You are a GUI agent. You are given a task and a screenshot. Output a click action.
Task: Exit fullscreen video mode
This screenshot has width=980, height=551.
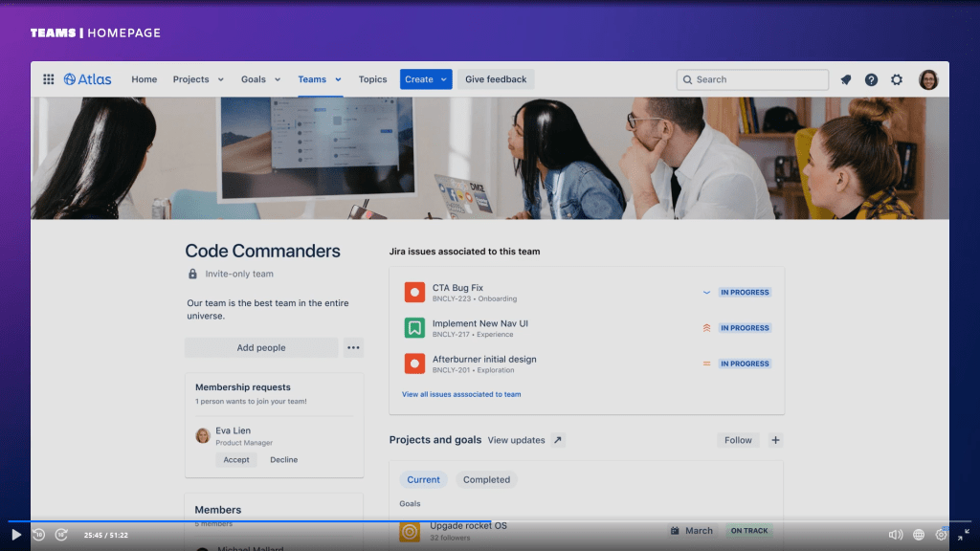(963, 535)
